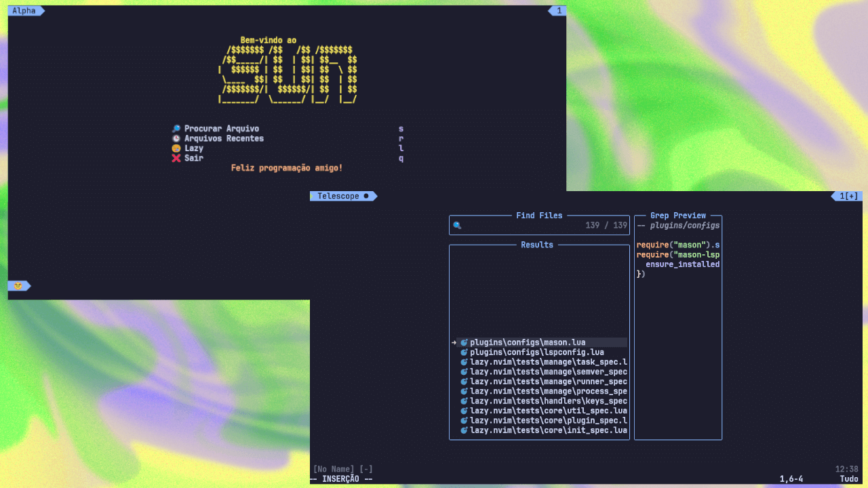Focus the Find Files search input
The image size is (868, 488).
tap(539, 226)
